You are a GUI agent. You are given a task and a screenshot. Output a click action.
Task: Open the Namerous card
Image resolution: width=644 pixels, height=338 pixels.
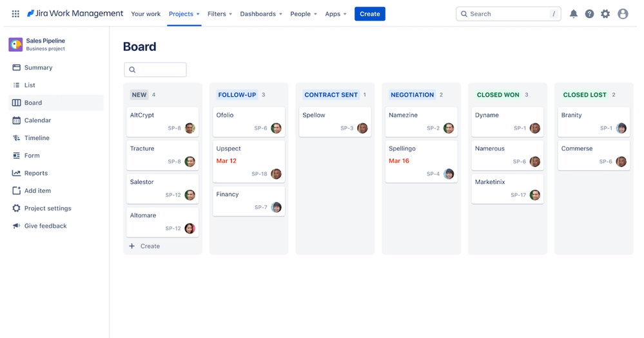click(x=507, y=155)
